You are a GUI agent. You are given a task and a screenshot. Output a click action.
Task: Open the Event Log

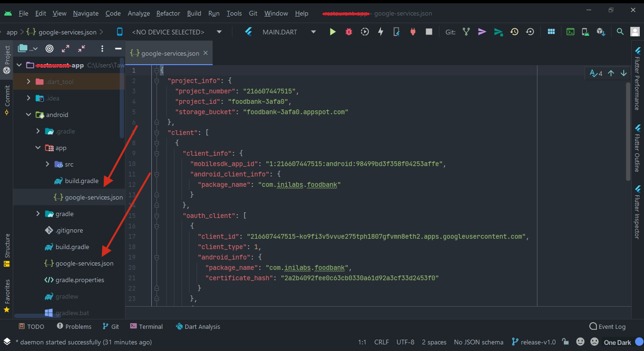(x=607, y=326)
